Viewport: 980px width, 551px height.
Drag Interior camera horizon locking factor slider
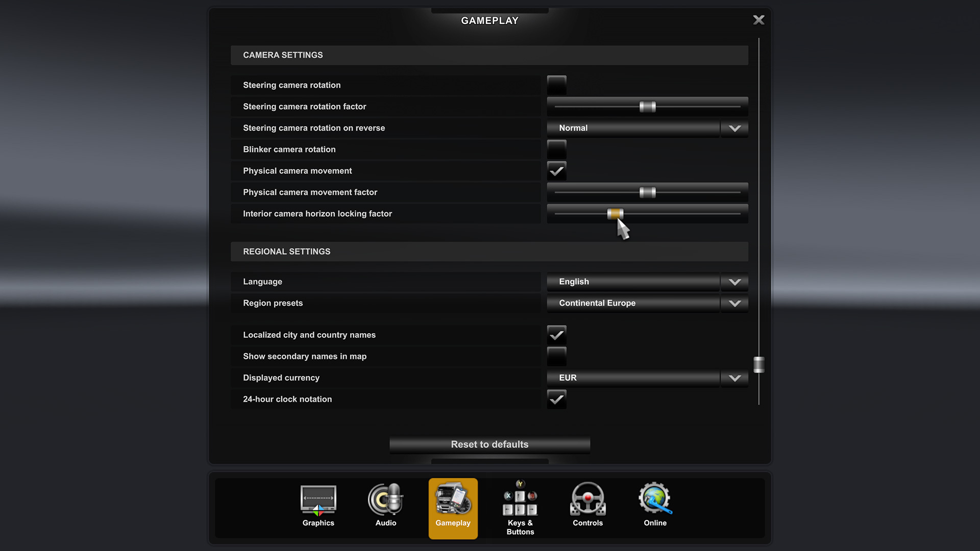point(614,213)
